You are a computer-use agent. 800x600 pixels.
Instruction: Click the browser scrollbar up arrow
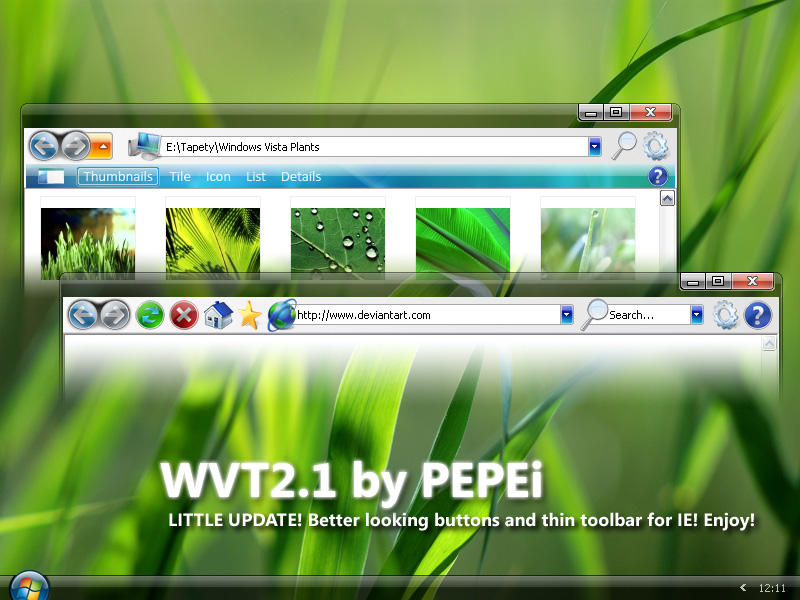[x=769, y=343]
